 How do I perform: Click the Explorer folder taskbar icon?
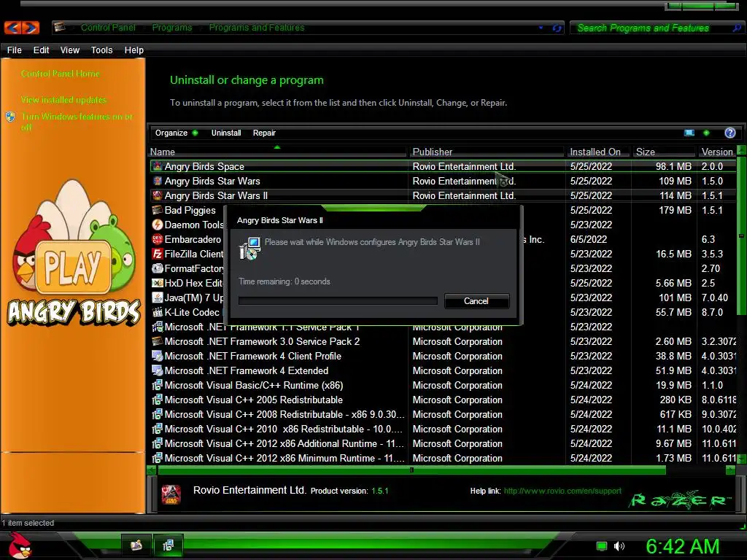click(x=136, y=545)
